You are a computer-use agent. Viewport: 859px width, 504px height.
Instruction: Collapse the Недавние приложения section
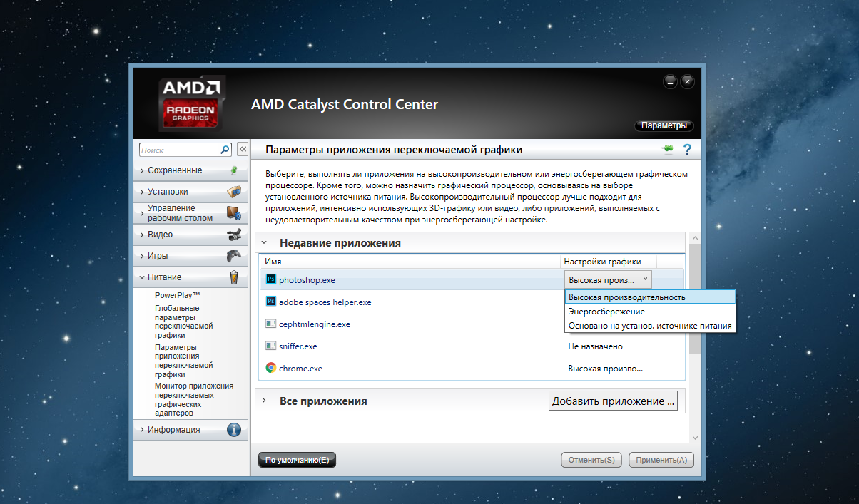tap(264, 243)
